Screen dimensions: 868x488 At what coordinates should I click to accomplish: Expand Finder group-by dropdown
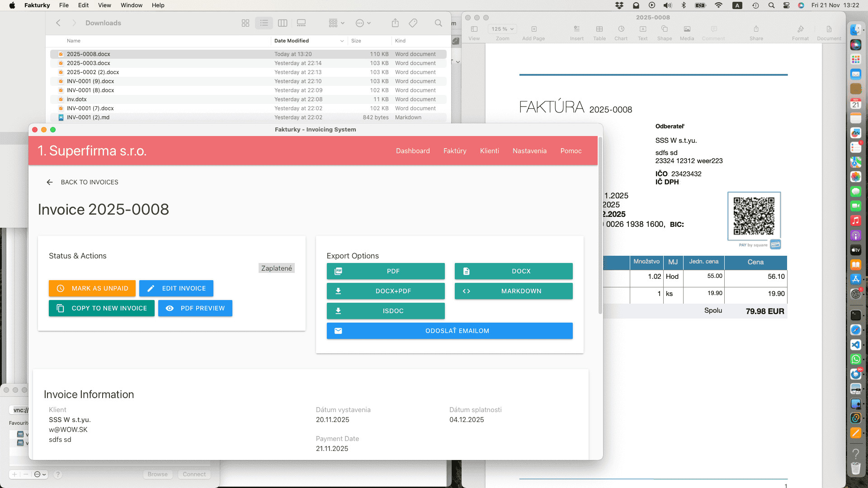pos(336,23)
